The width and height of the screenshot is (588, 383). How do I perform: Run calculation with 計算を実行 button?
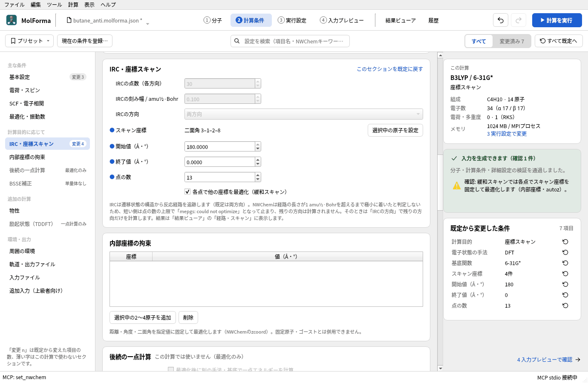(557, 20)
